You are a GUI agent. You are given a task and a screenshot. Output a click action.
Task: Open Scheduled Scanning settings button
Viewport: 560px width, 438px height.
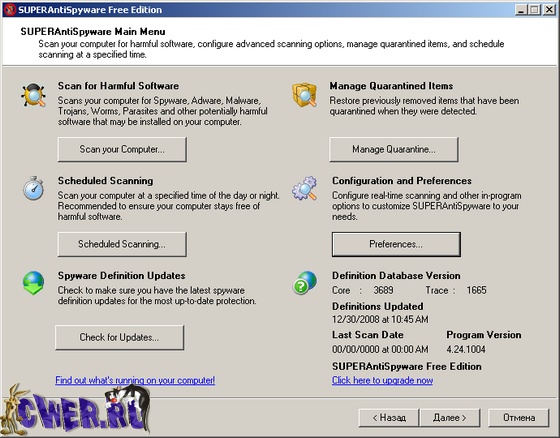pos(122,244)
